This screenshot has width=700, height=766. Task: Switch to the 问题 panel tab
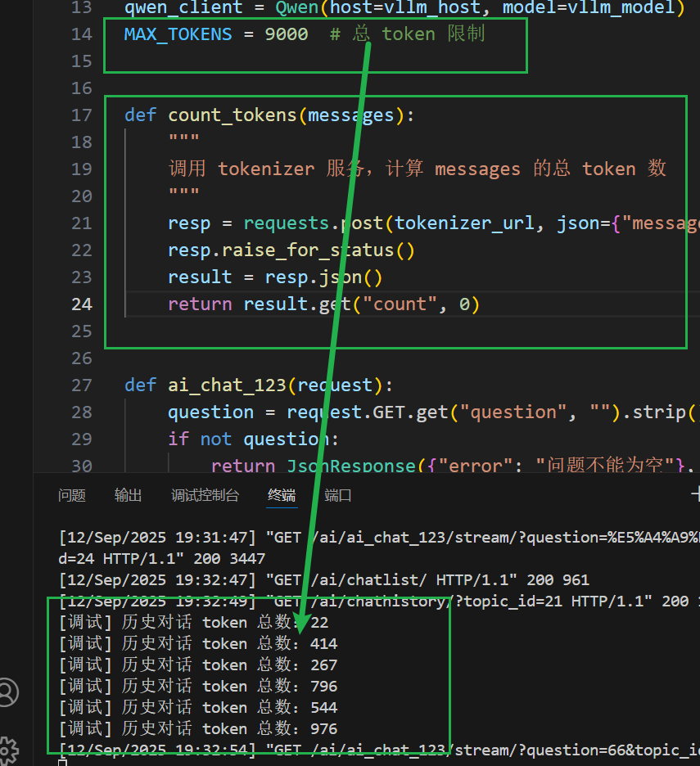72,495
